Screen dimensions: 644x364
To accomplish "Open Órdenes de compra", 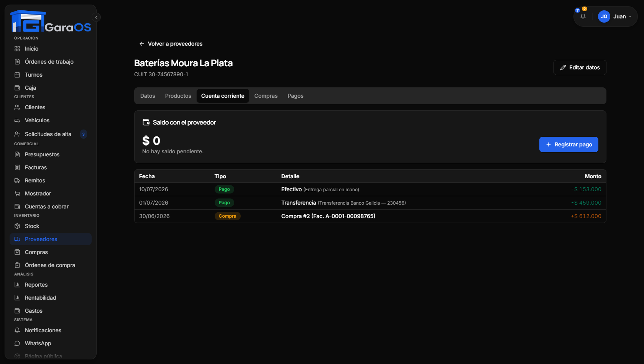I will tap(51, 265).
